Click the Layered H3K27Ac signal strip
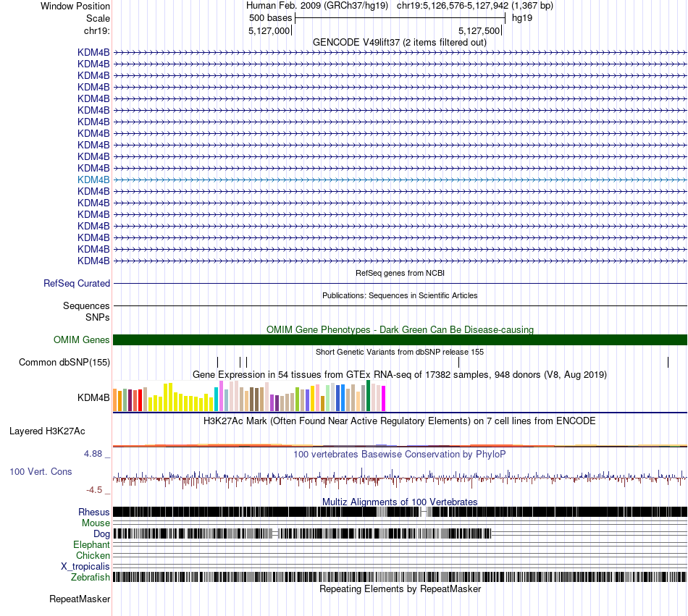 [x=400, y=445]
